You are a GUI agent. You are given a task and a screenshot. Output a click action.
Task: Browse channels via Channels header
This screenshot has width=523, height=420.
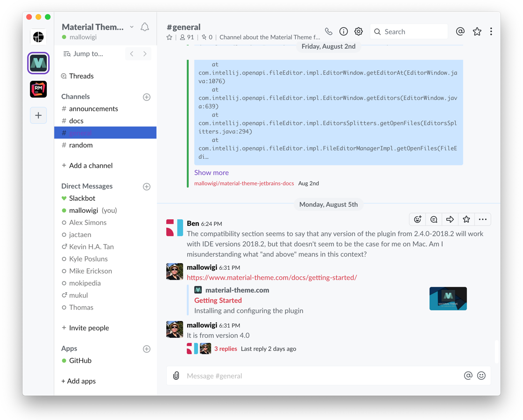click(75, 97)
